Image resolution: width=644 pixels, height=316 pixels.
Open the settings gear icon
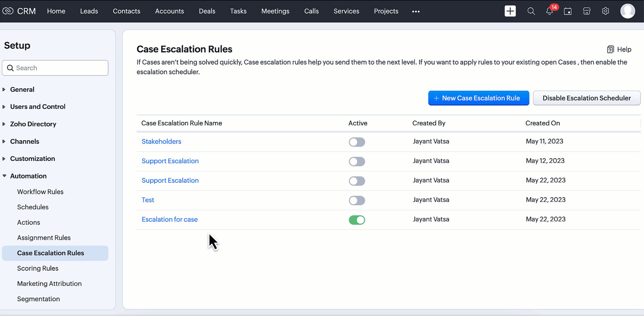[605, 11]
